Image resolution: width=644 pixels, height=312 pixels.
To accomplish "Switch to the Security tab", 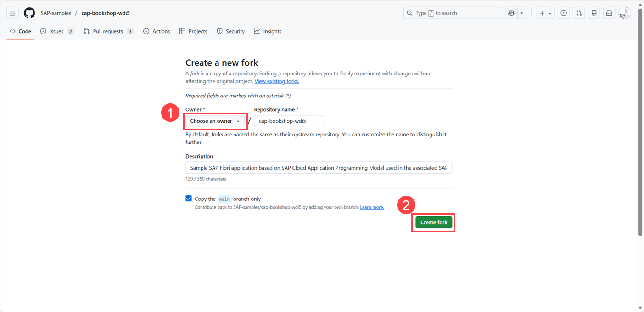I will click(x=230, y=31).
